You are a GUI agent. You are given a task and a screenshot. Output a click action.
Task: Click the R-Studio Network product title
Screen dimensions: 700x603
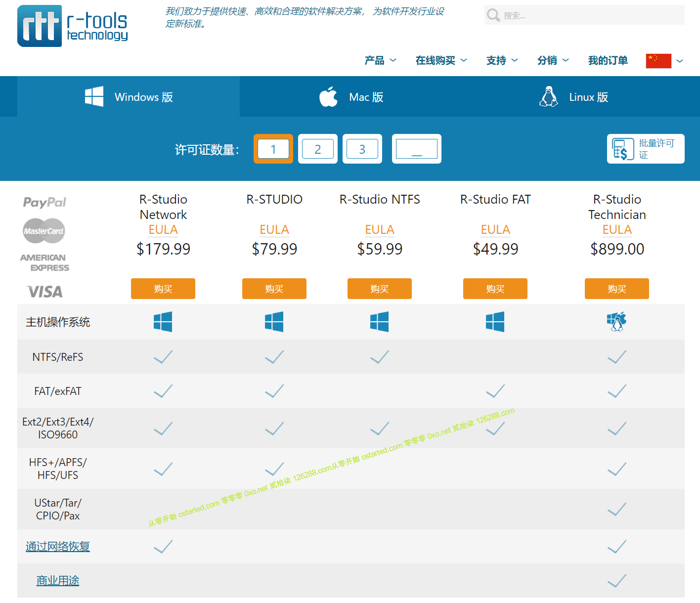click(163, 207)
